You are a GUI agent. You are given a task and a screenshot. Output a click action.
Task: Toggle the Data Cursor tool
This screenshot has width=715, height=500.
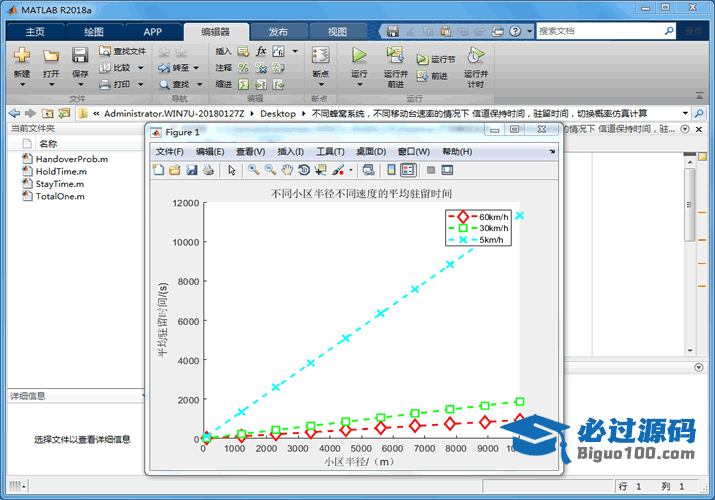tap(321, 170)
